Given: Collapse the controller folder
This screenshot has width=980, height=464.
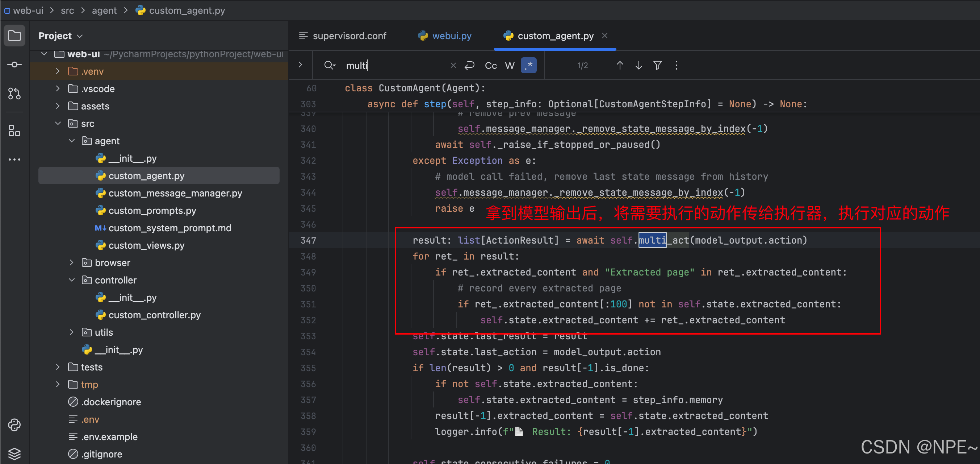Looking at the screenshot, I should click(x=71, y=280).
